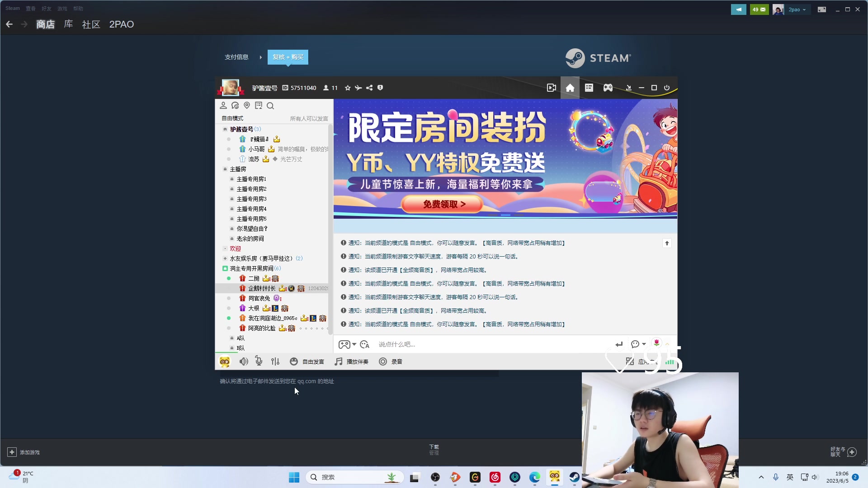The height and width of the screenshot is (488, 868).
Task: Click the 免费领取 banner button
Action: pos(442,204)
